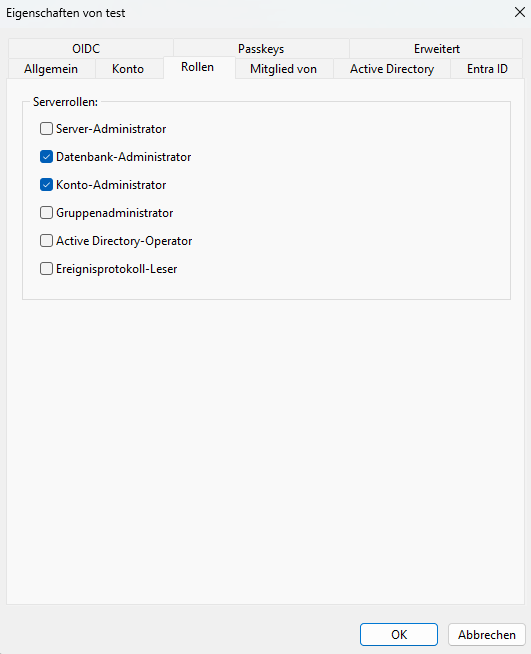Open the Active Directory tab
Image resolution: width=531 pixels, height=654 pixels.
click(392, 69)
